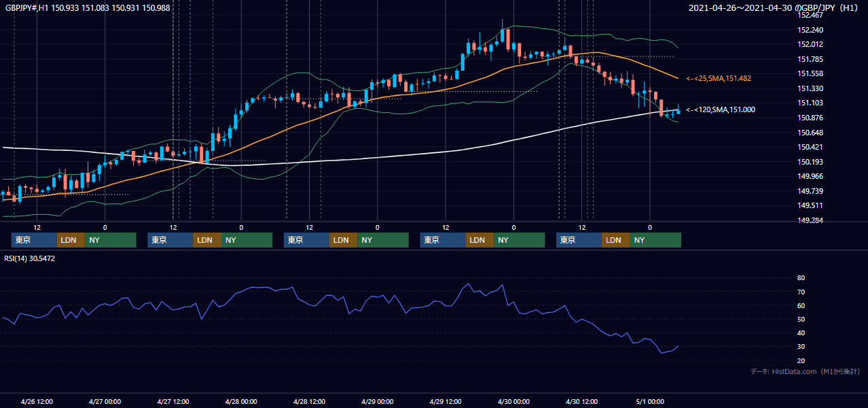Click price axis label 151.785
Viewport: 868px width, 408px height.
click(x=811, y=59)
